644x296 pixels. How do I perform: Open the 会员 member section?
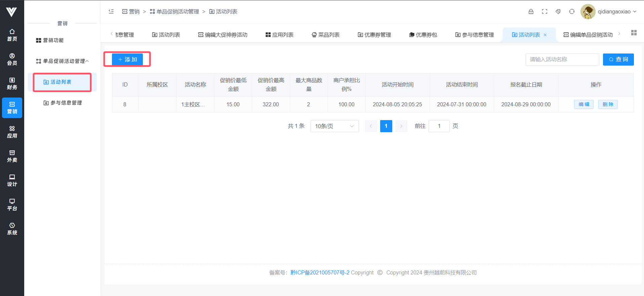click(12, 59)
